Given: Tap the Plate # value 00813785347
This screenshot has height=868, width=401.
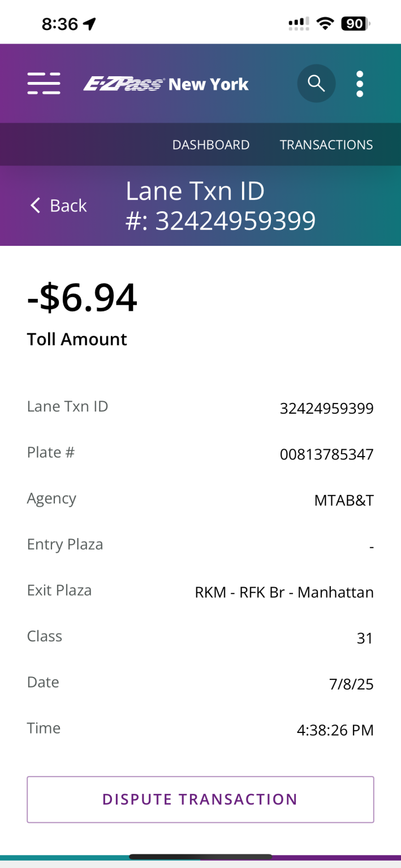Looking at the screenshot, I should pos(326,454).
